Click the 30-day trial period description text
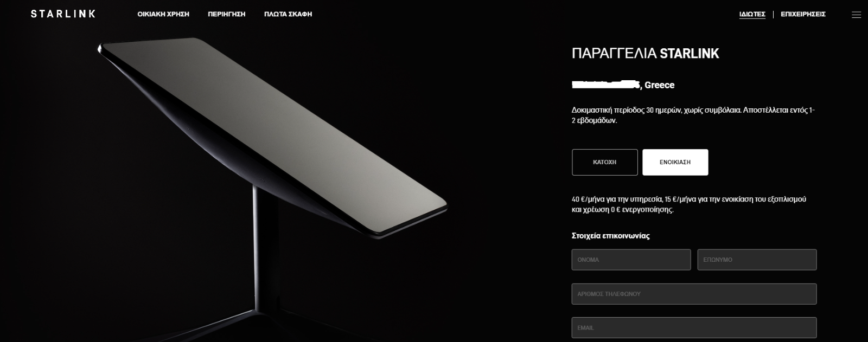 pyautogui.click(x=693, y=115)
